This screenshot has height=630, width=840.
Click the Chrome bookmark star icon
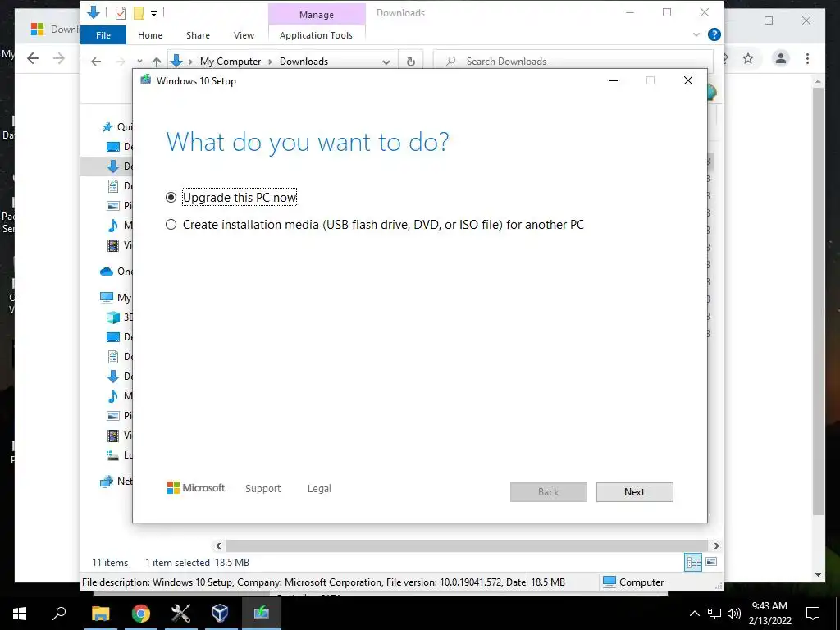tap(748, 58)
